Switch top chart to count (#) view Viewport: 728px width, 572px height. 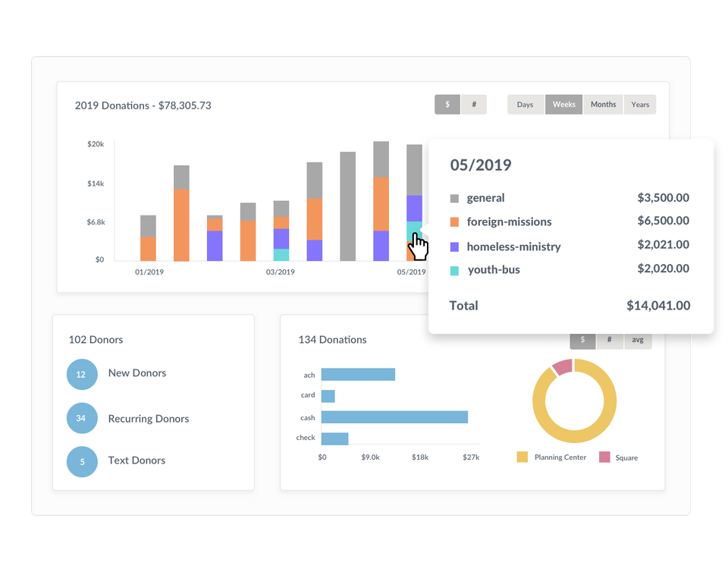click(474, 105)
